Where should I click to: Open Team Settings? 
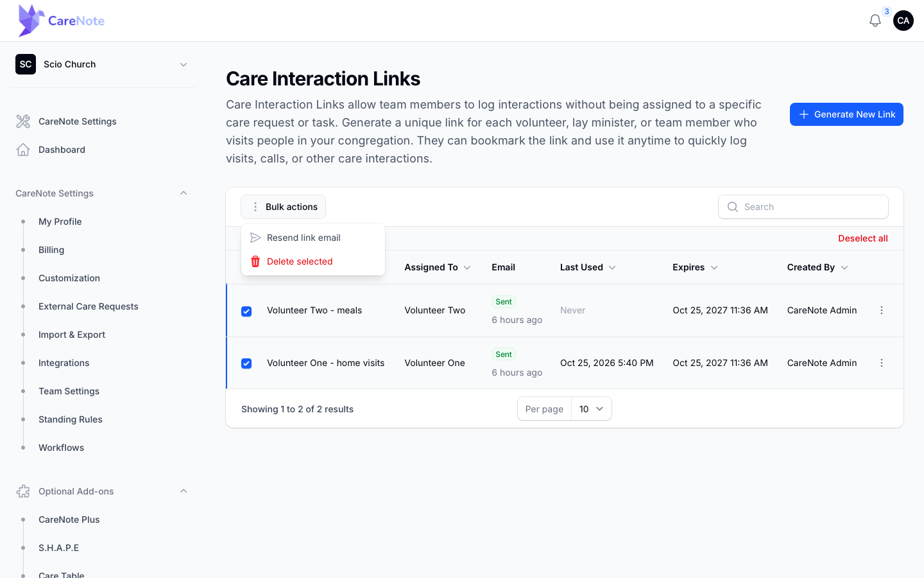[69, 391]
